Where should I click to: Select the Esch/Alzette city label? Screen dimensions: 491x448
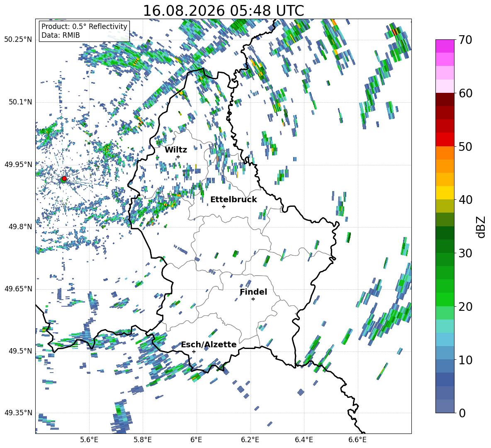point(209,344)
